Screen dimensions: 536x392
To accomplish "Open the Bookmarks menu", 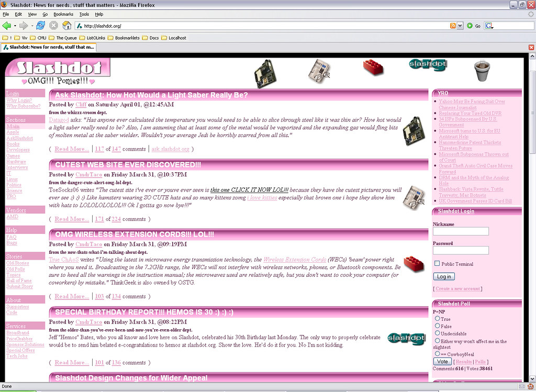I will point(63,14).
